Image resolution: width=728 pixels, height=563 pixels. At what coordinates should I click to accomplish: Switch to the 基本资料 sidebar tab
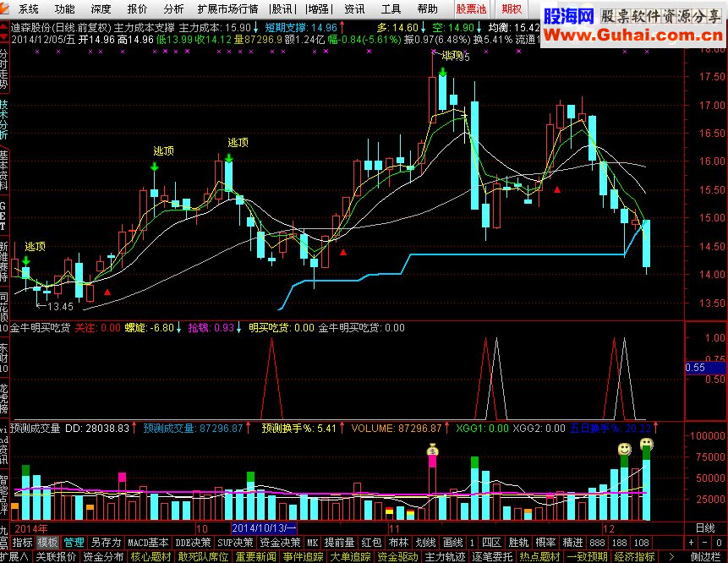3,170
